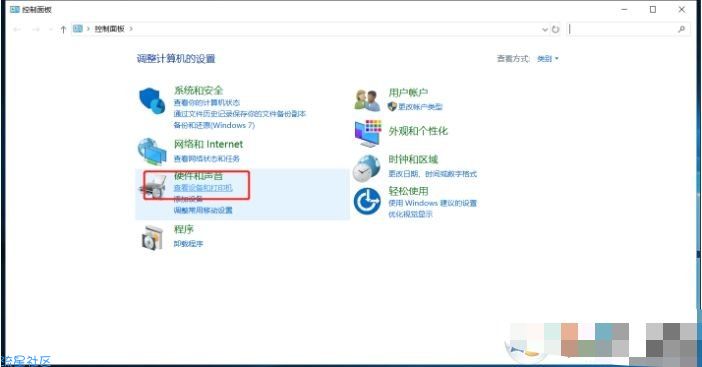Open the 时钟和区域 heading link
The height and width of the screenshot is (367, 702).
pyautogui.click(x=413, y=159)
